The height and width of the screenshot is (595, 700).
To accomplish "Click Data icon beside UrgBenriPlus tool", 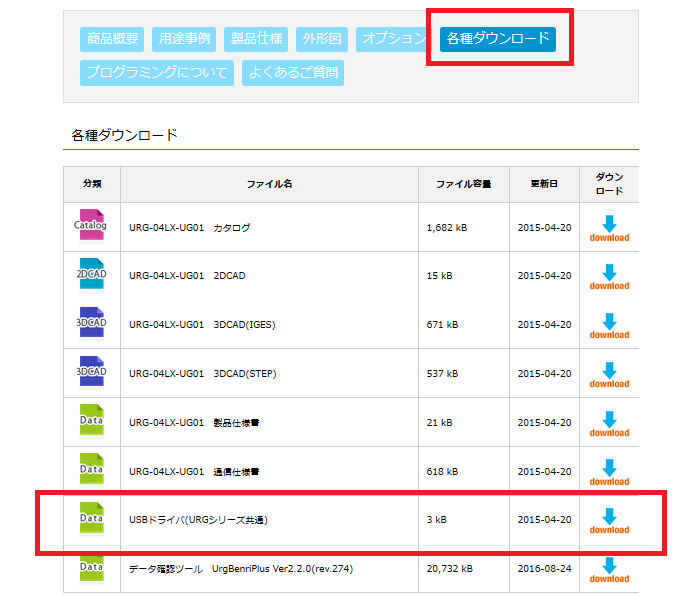I will [x=92, y=568].
